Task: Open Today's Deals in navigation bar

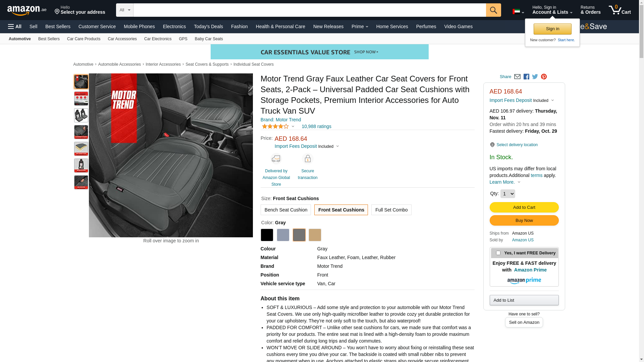Action: click(x=208, y=26)
